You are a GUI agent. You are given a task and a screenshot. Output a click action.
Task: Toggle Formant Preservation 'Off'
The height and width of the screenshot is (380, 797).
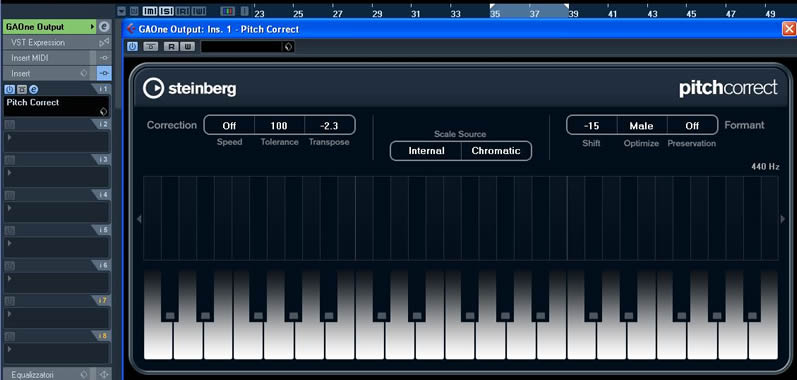[692, 125]
